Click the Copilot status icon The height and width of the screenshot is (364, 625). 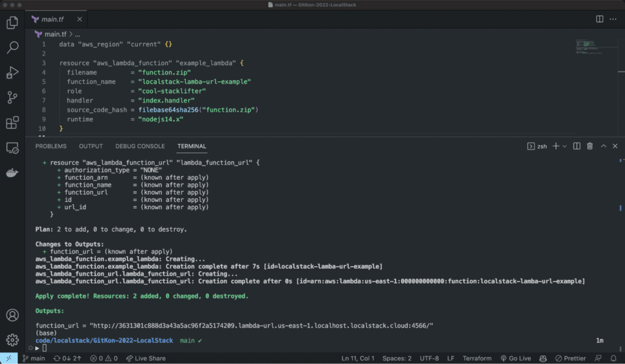click(543, 359)
